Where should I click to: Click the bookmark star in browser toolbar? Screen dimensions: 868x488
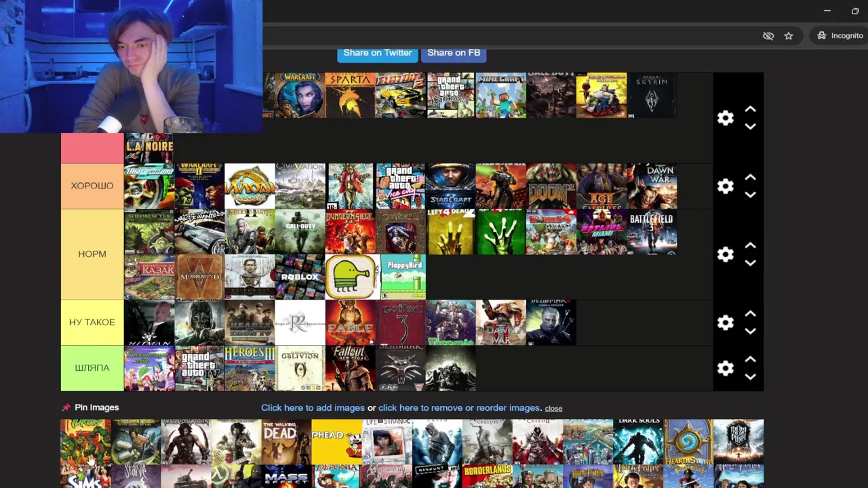[x=789, y=36]
